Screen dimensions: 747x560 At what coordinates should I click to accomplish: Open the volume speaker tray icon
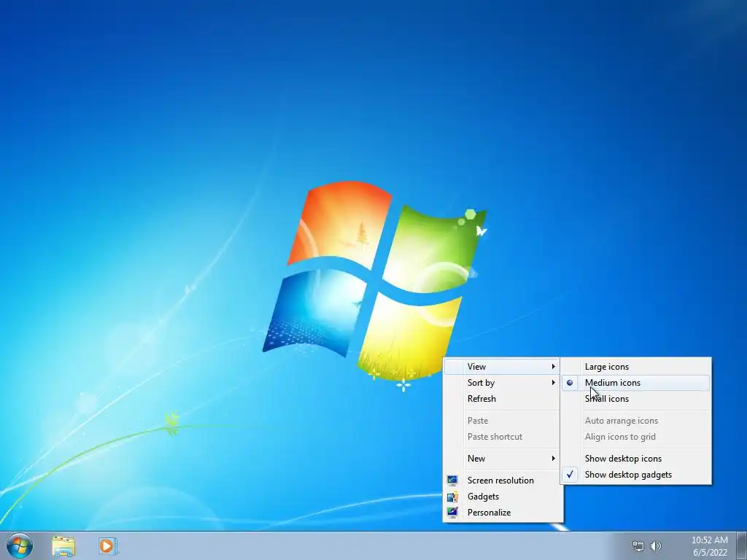(x=656, y=546)
